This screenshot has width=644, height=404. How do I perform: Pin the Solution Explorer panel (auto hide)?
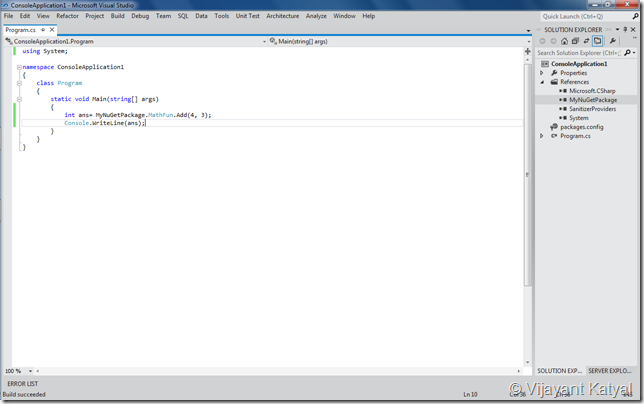[625, 30]
